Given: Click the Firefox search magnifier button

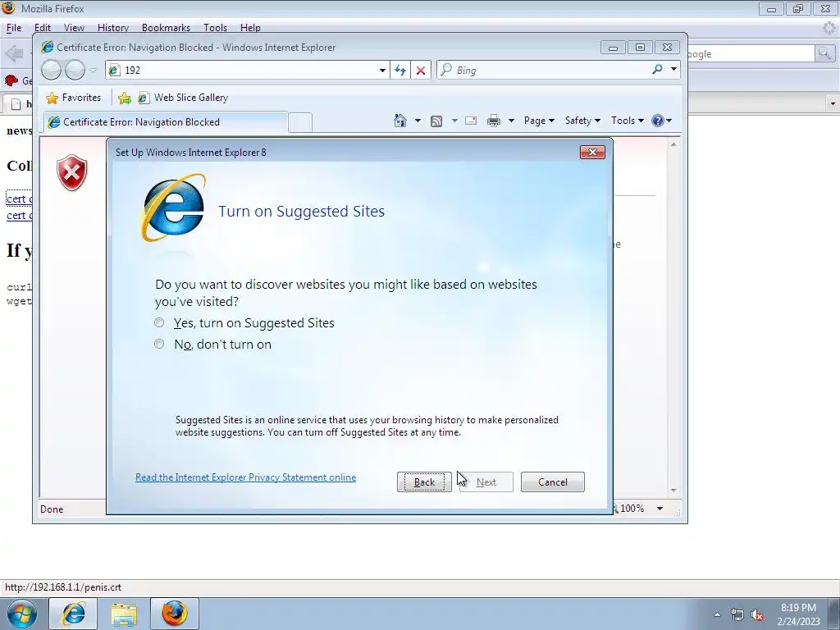Looking at the screenshot, I should (824, 53).
